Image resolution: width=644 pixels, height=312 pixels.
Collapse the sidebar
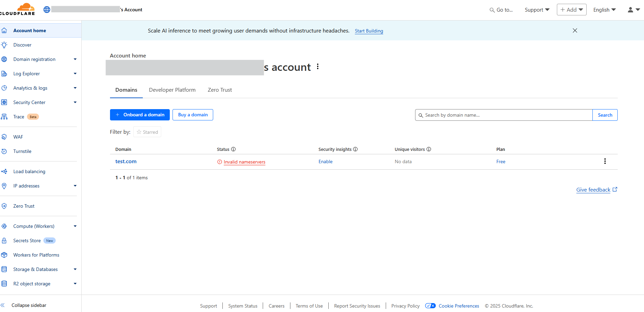click(x=24, y=305)
